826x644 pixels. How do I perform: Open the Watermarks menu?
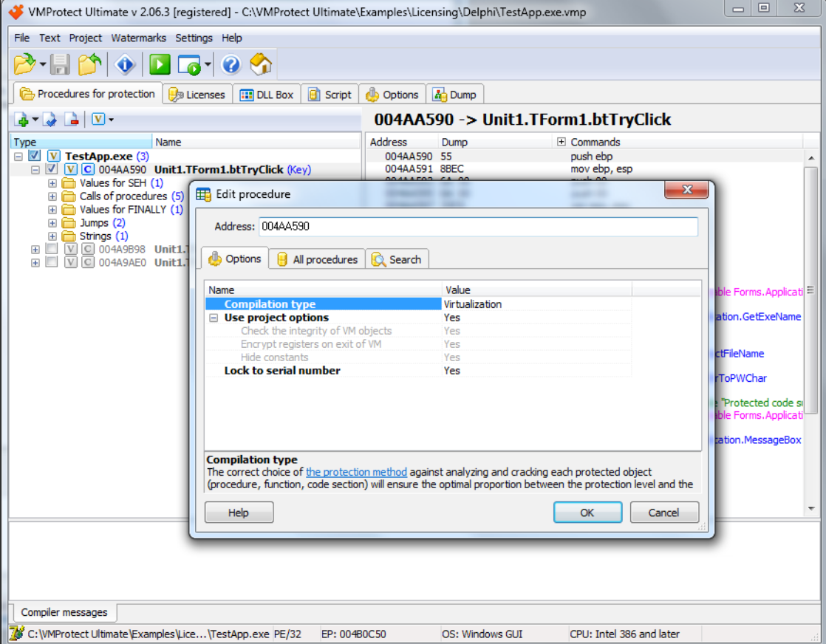pyautogui.click(x=139, y=38)
